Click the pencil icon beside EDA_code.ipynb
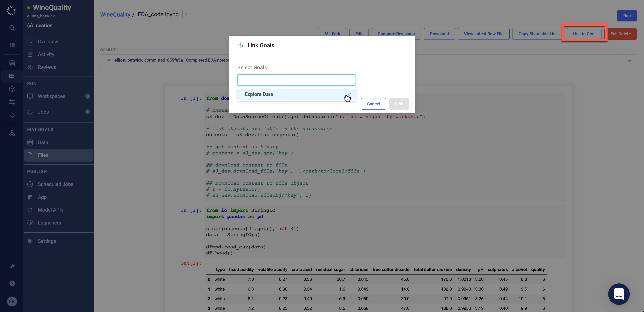 [186, 15]
